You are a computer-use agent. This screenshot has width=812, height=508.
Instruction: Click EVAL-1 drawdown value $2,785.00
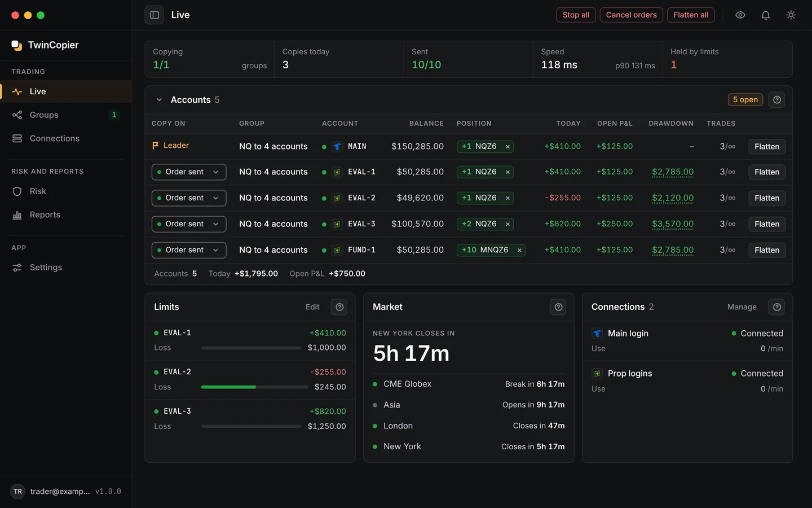point(673,172)
